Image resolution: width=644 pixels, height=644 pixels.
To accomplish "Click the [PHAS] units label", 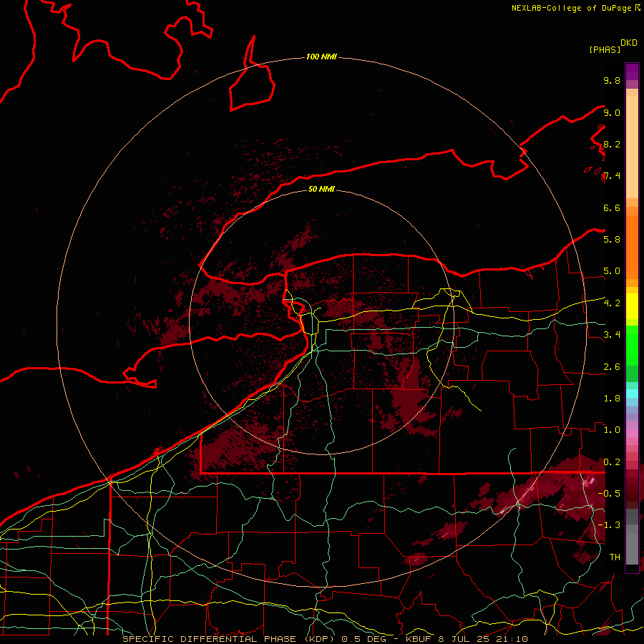I will (605, 50).
